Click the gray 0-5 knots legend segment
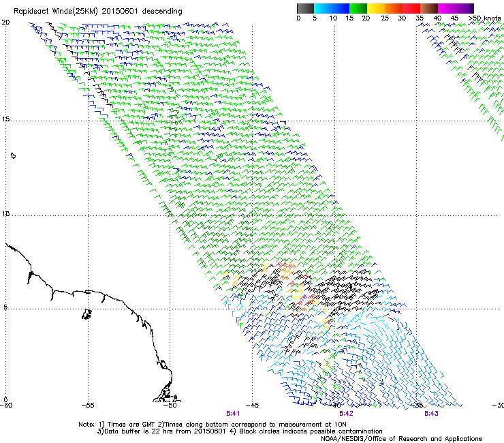The height and width of the screenshot is (443, 504). [x=305, y=8]
